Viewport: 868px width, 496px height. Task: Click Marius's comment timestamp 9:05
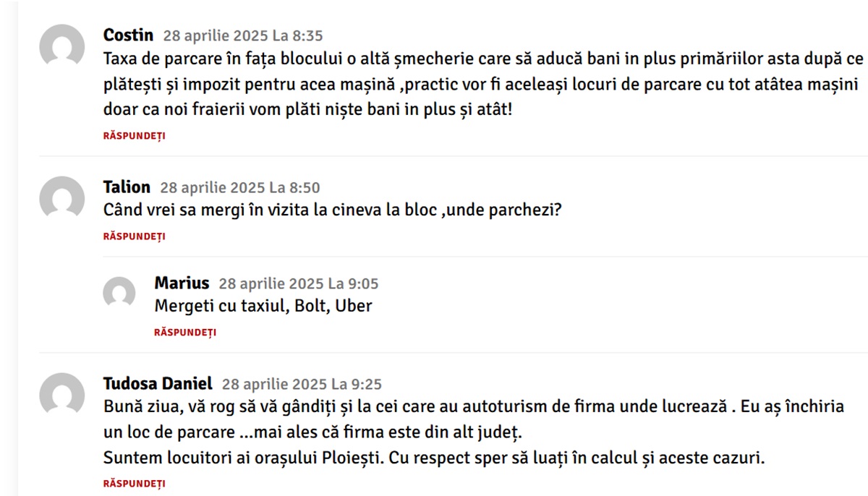click(299, 284)
